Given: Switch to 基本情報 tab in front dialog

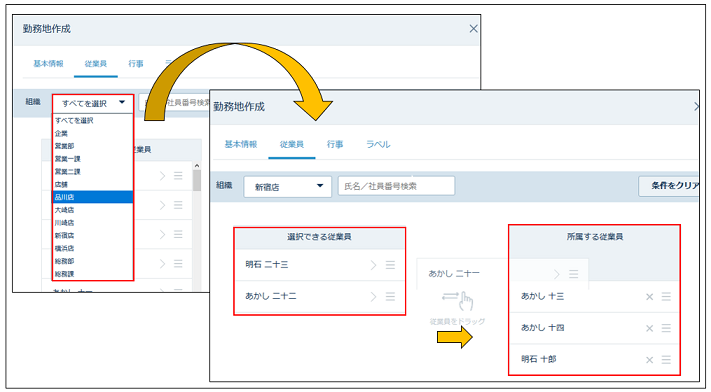Looking at the screenshot, I should pos(241,144).
